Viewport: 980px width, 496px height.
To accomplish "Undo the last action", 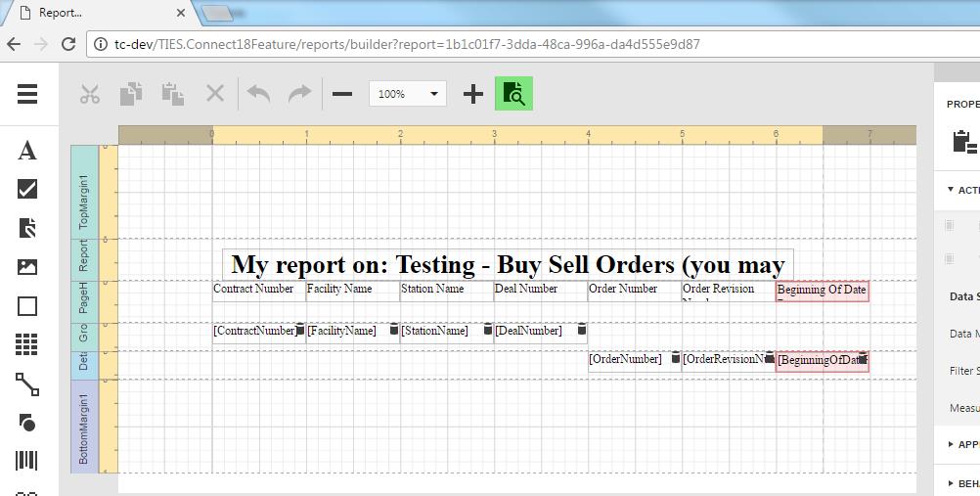I will point(258,94).
